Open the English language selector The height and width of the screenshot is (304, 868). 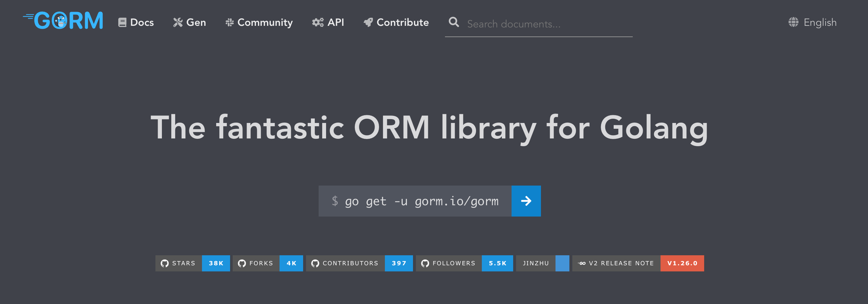point(820,23)
